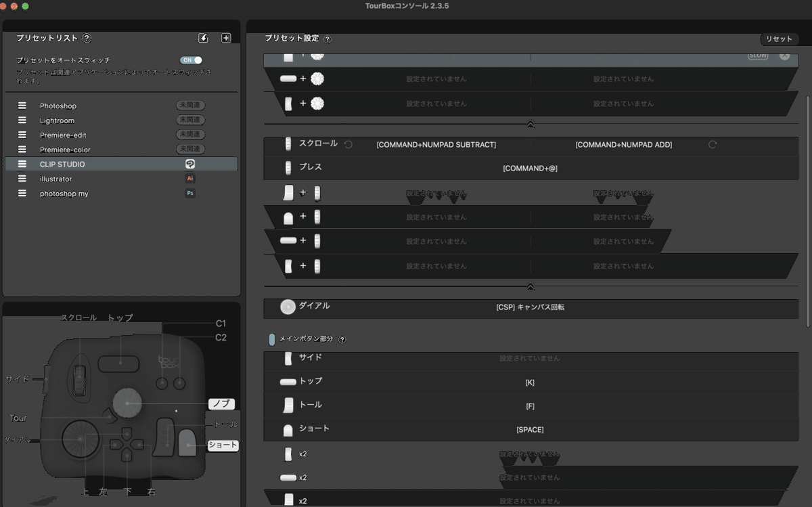The image size is (812, 507).
Task: Toggle the SLOW option in top row
Action: 758,56
